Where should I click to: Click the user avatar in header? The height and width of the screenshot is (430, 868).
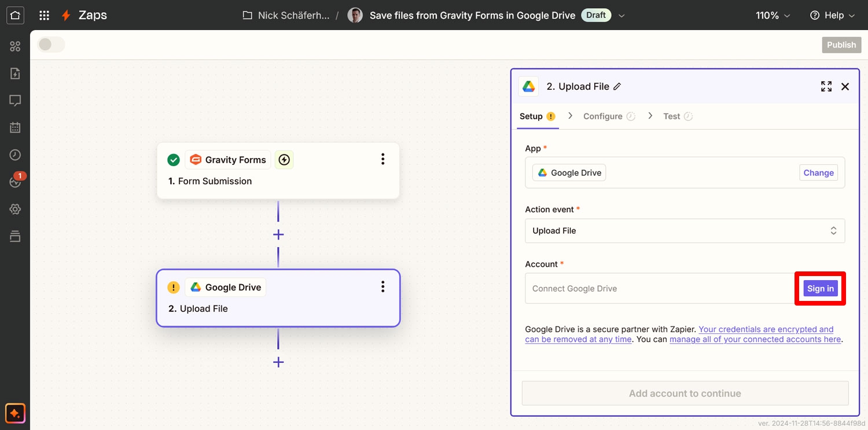point(355,16)
